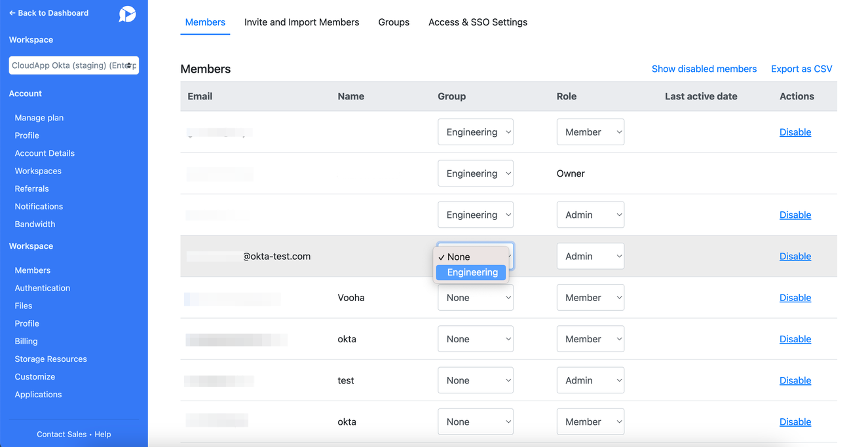
Task: Disable the first listed member
Action: tap(795, 132)
